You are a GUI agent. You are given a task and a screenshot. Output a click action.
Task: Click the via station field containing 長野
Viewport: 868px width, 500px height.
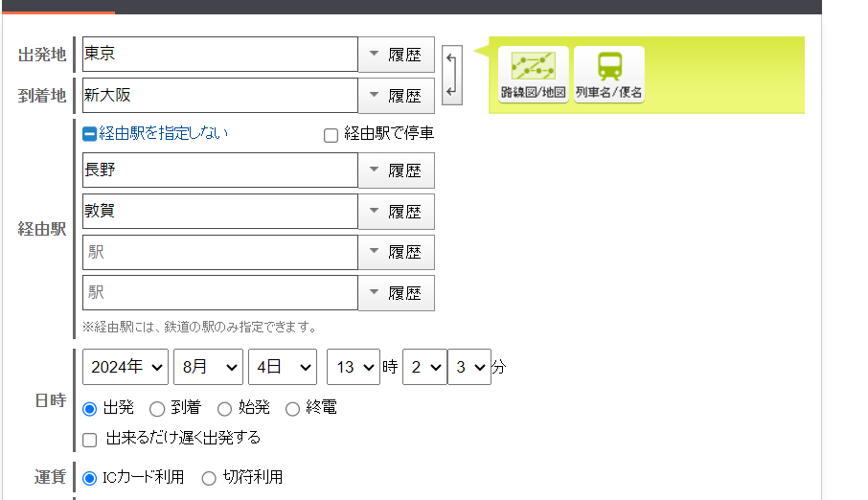tap(220, 170)
